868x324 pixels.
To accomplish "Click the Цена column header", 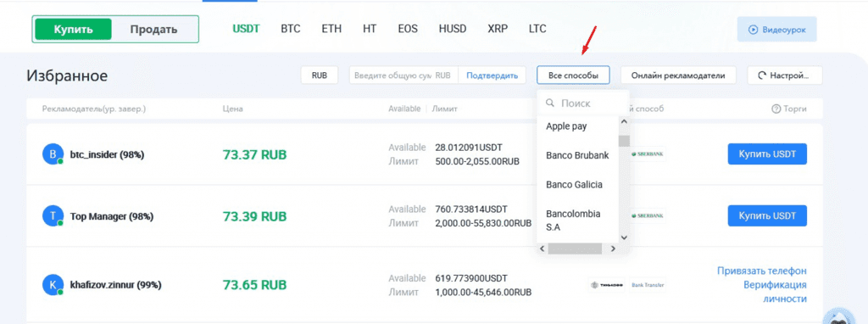I will [232, 109].
